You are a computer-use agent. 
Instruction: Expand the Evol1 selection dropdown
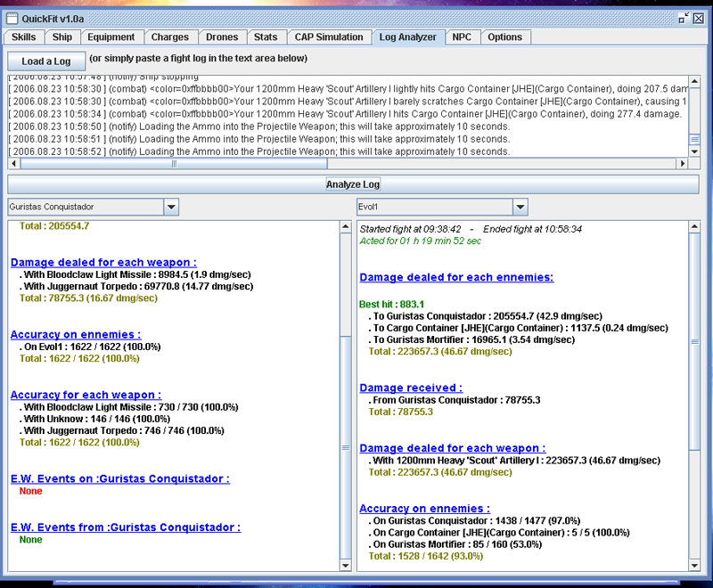coord(520,207)
